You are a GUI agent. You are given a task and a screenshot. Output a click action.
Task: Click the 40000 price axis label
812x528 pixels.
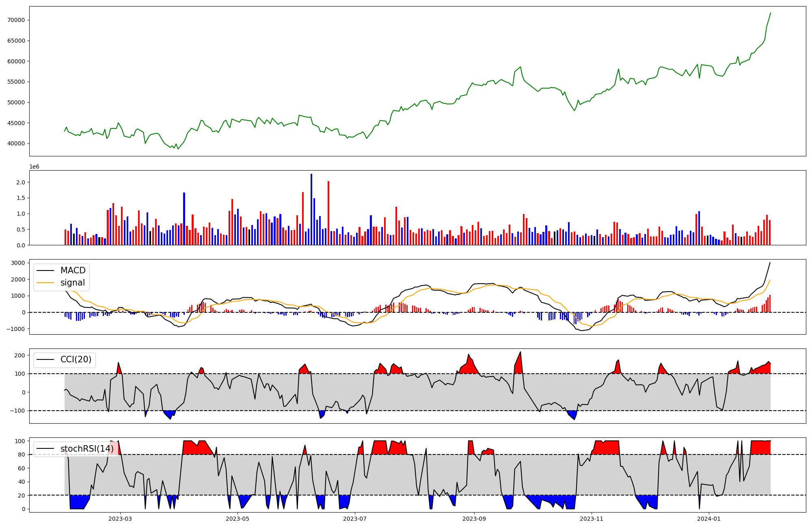click(16, 143)
